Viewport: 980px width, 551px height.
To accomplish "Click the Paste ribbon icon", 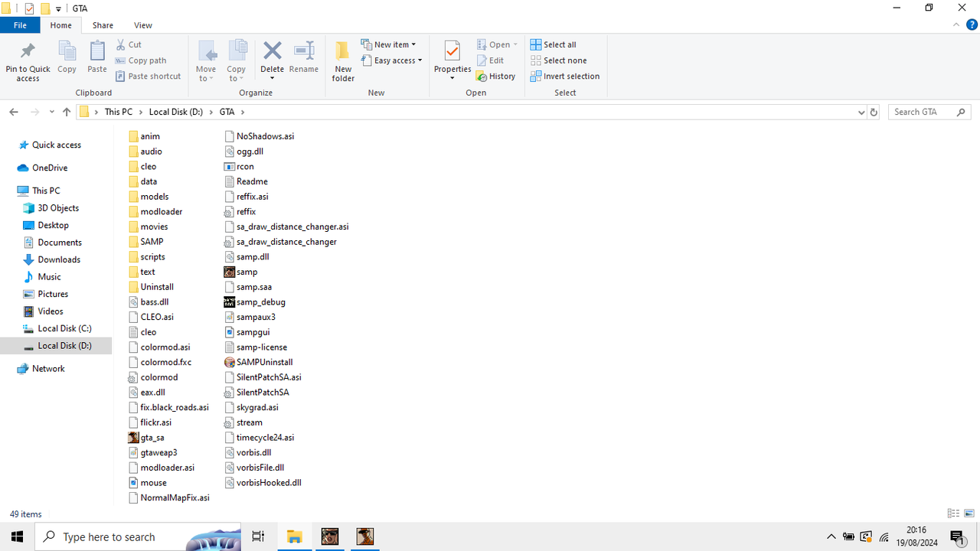I will coord(97,52).
